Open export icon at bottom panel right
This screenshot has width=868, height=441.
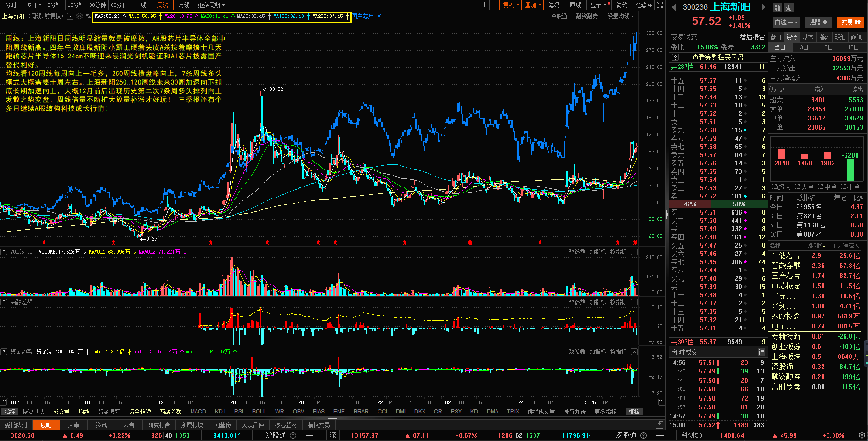[x=659, y=425]
